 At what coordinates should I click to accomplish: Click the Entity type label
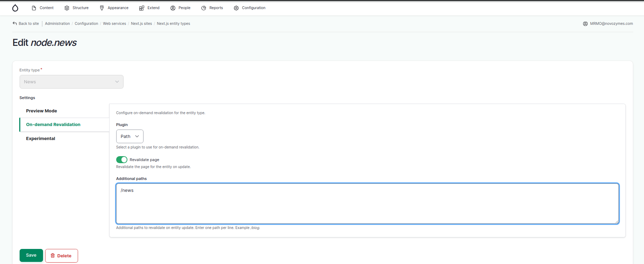point(29,70)
